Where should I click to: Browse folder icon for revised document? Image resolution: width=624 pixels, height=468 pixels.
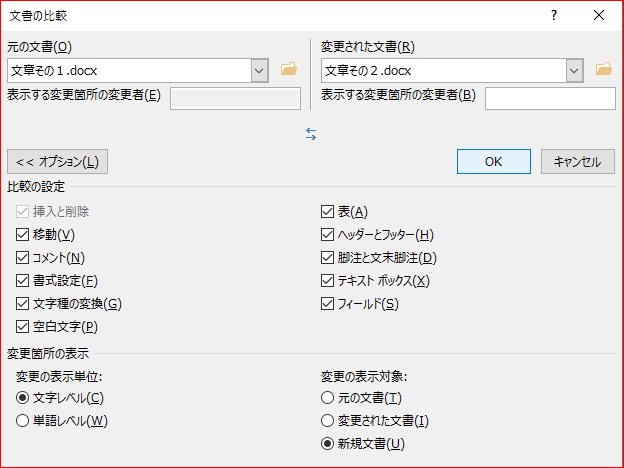pyautogui.click(x=603, y=69)
